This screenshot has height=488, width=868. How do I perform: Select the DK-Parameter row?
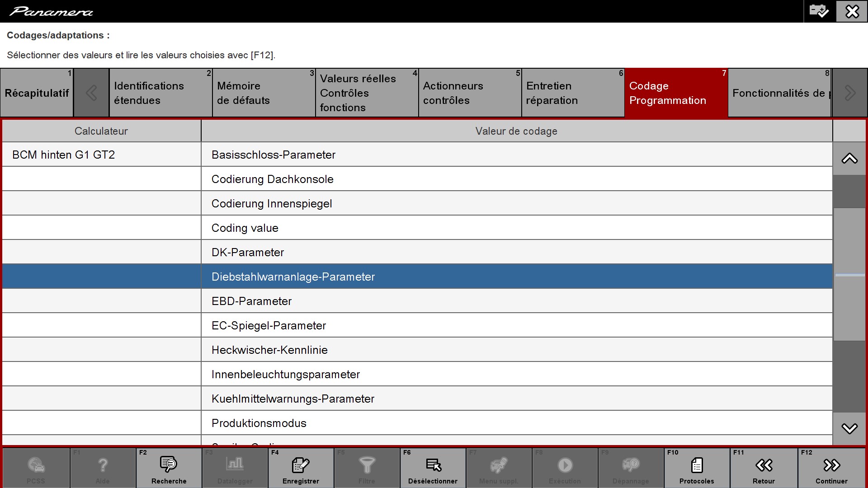click(517, 252)
